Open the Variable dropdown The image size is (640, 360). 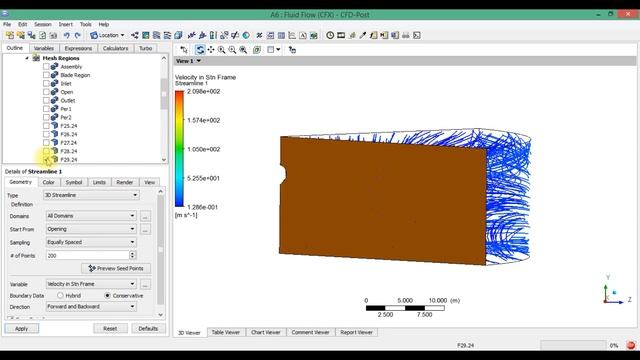pyautogui.click(x=91, y=284)
